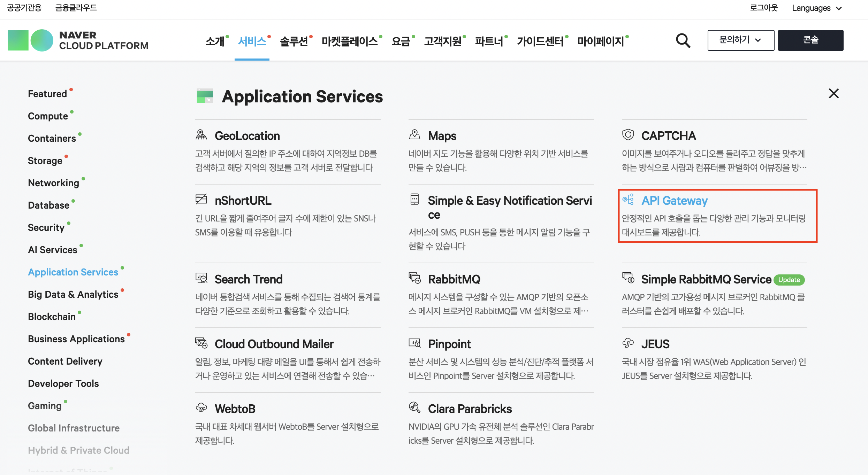Click the 로그아웃 logout link
Screen dimensions: 868x475
[x=764, y=8]
